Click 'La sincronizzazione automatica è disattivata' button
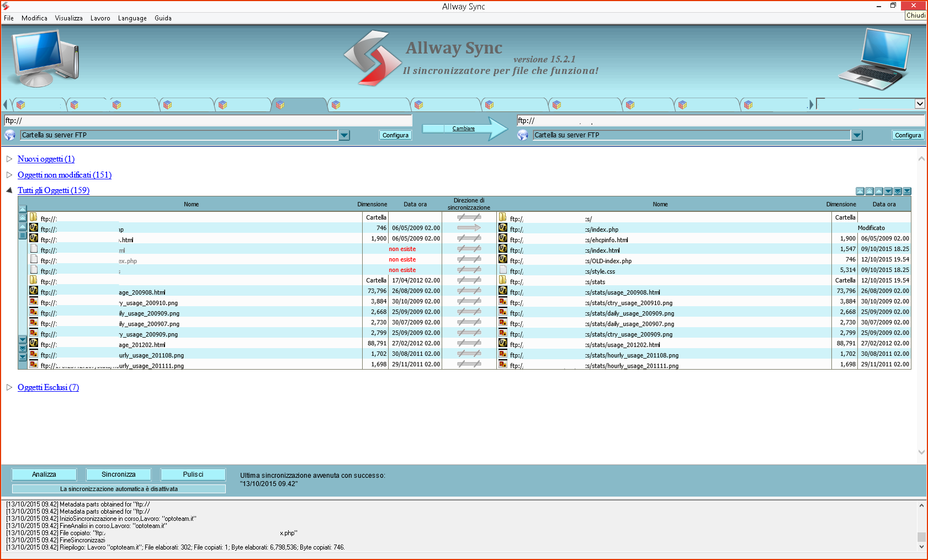This screenshot has height=560, width=928. click(119, 489)
